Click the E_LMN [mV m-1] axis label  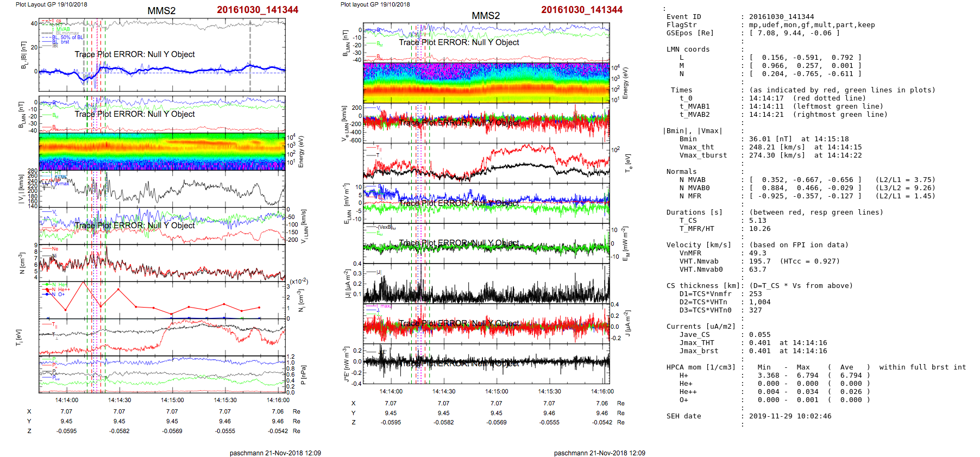click(345, 203)
